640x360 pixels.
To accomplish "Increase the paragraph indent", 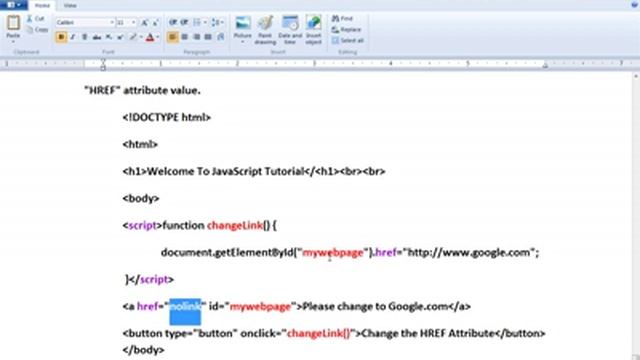I will [184, 22].
